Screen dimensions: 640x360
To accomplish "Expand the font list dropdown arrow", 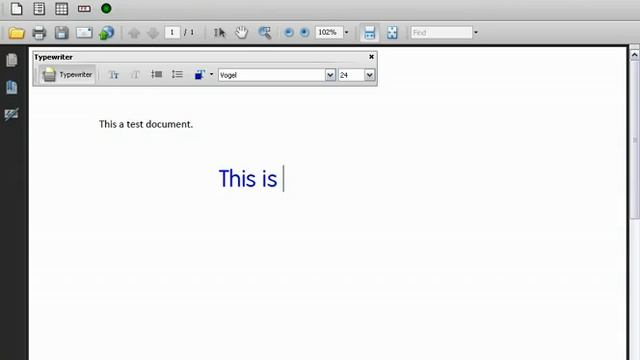I will click(x=330, y=75).
